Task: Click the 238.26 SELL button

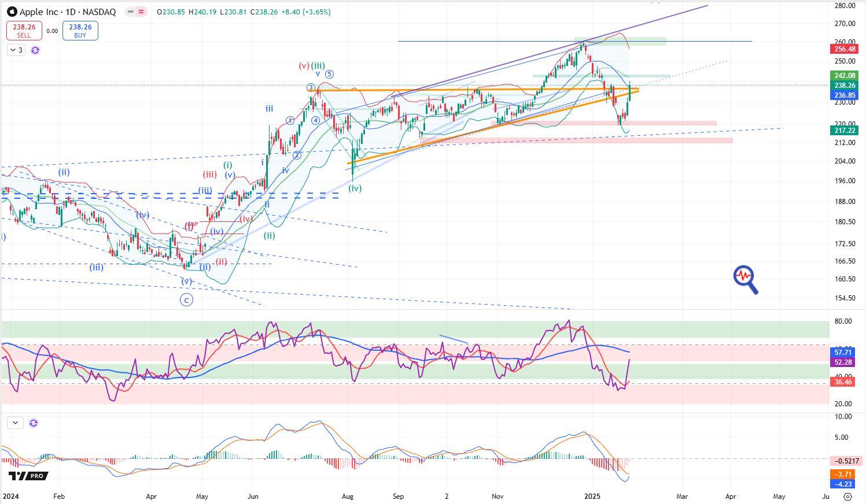Action: point(24,31)
